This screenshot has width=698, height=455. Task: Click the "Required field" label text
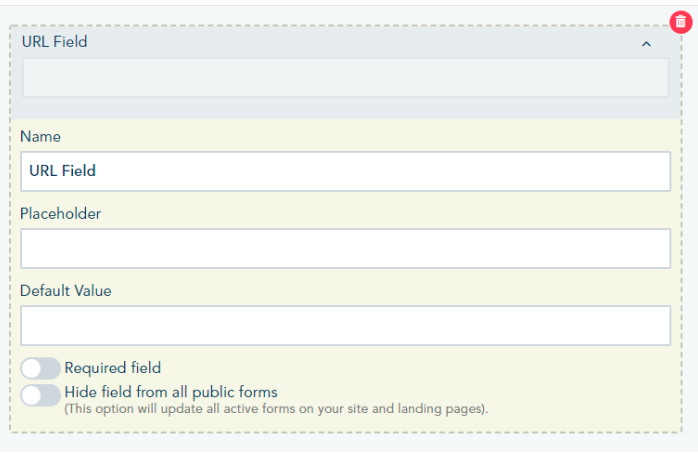pyautogui.click(x=112, y=368)
